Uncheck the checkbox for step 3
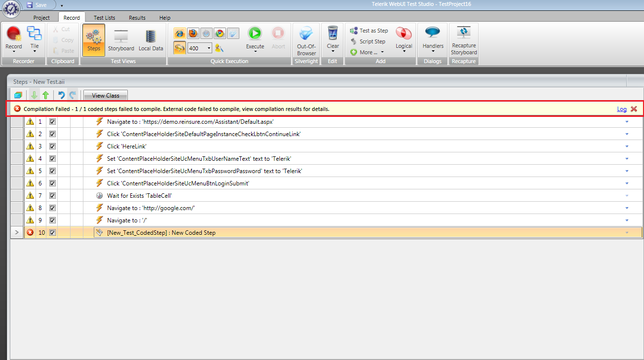 click(52, 146)
